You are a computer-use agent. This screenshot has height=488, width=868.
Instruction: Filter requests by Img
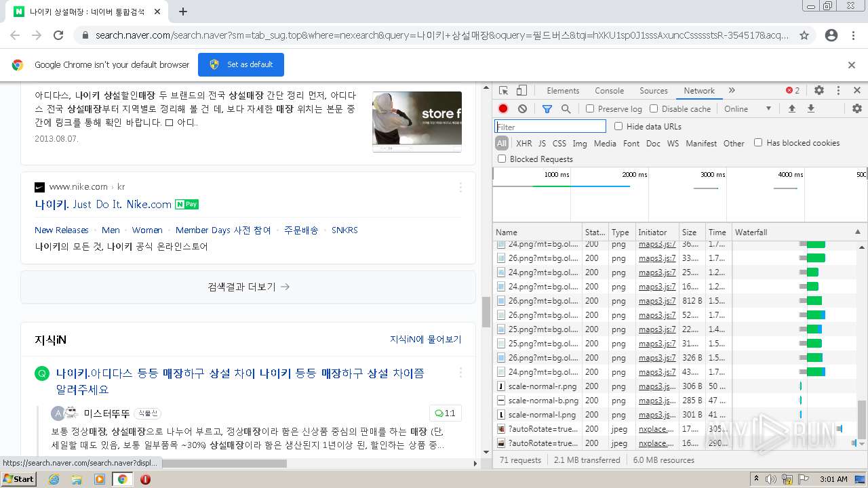click(580, 143)
